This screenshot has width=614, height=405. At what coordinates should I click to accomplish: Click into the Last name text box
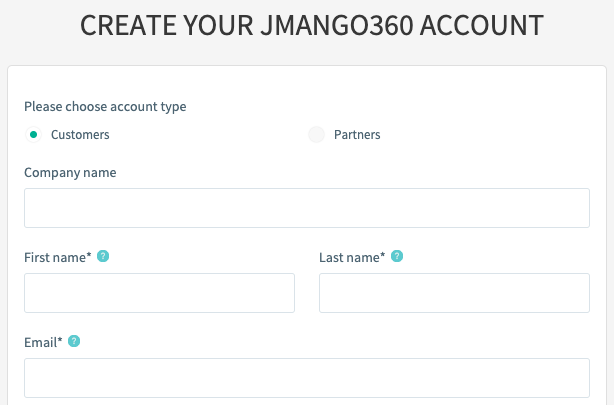(x=454, y=293)
